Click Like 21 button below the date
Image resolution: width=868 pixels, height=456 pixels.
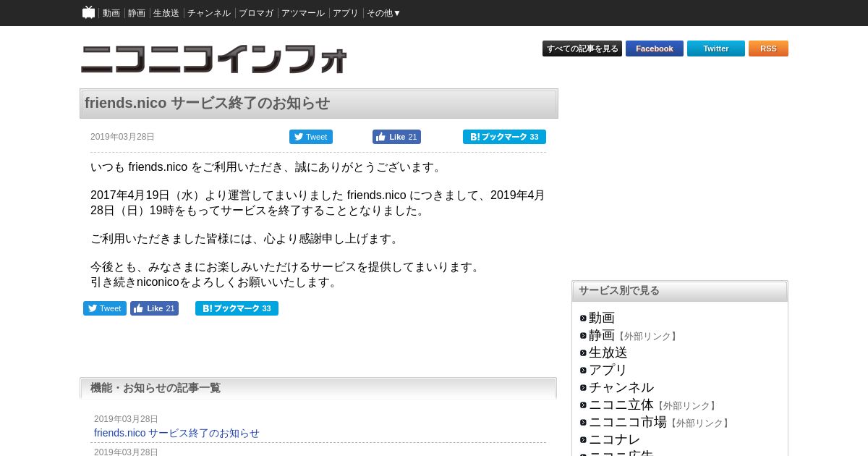[x=396, y=137]
